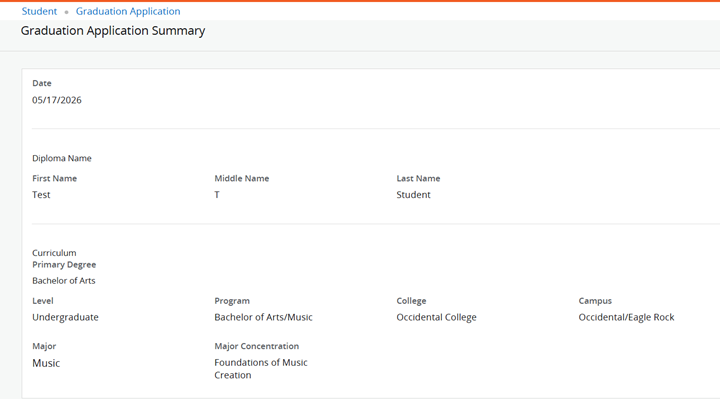This screenshot has width=720, height=399.
Task: Click the Level label
Action: 43,301
